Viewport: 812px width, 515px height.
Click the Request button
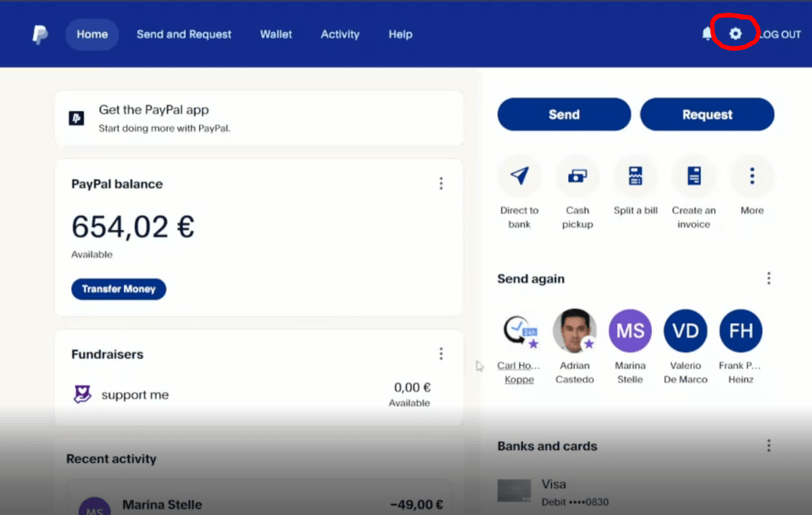(x=707, y=115)
